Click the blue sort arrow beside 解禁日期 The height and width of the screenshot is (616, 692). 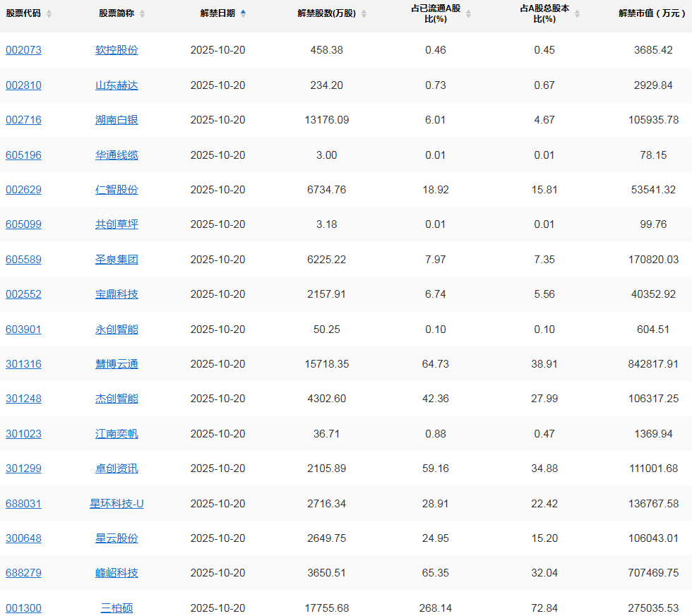tap(244, 13)
